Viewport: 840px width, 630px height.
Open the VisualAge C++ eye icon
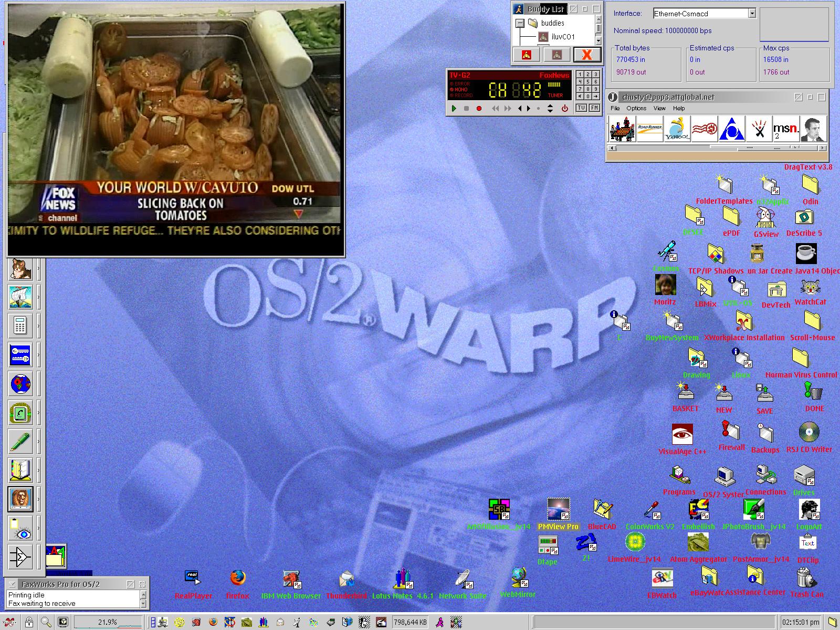pos(682,434)
